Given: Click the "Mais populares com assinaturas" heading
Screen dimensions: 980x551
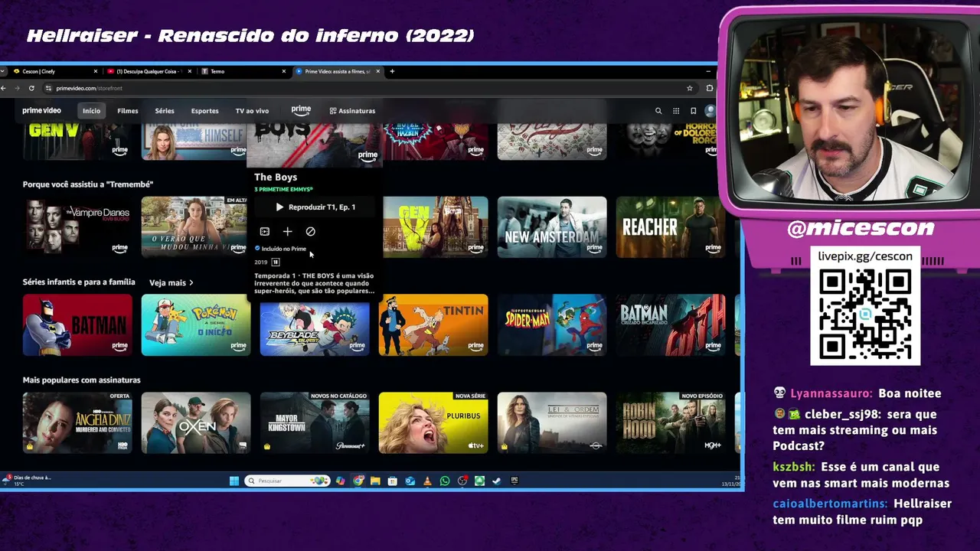Looking at the screenshot, I should coord(81,380).
